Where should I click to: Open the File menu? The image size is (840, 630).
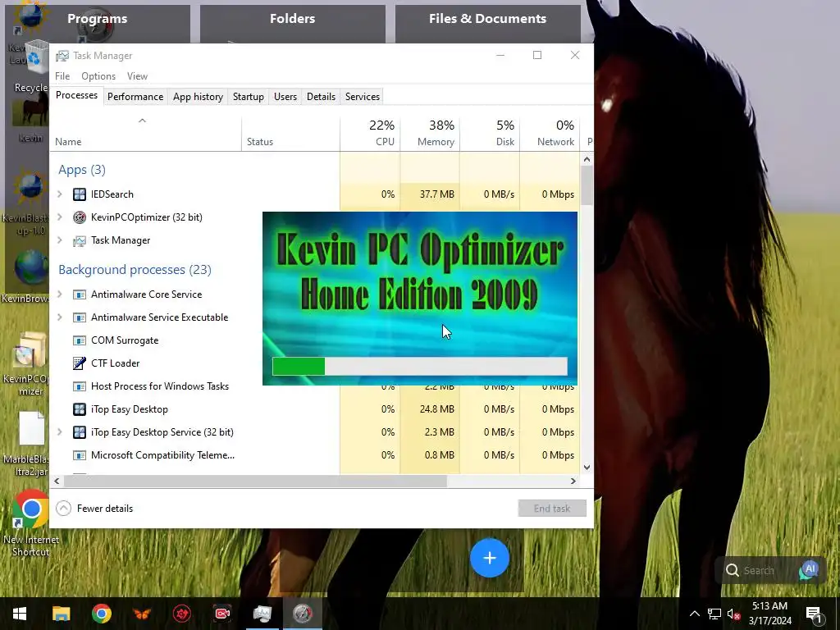(x=62, y=76)
